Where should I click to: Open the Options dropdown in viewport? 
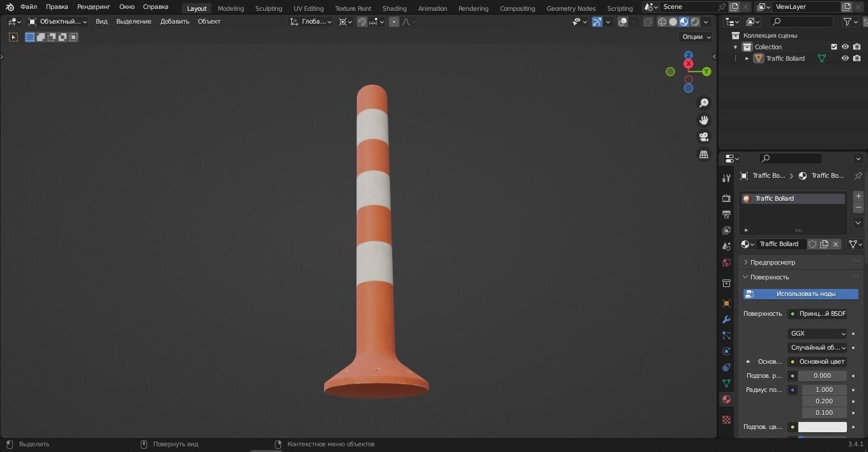click(696, 37)
